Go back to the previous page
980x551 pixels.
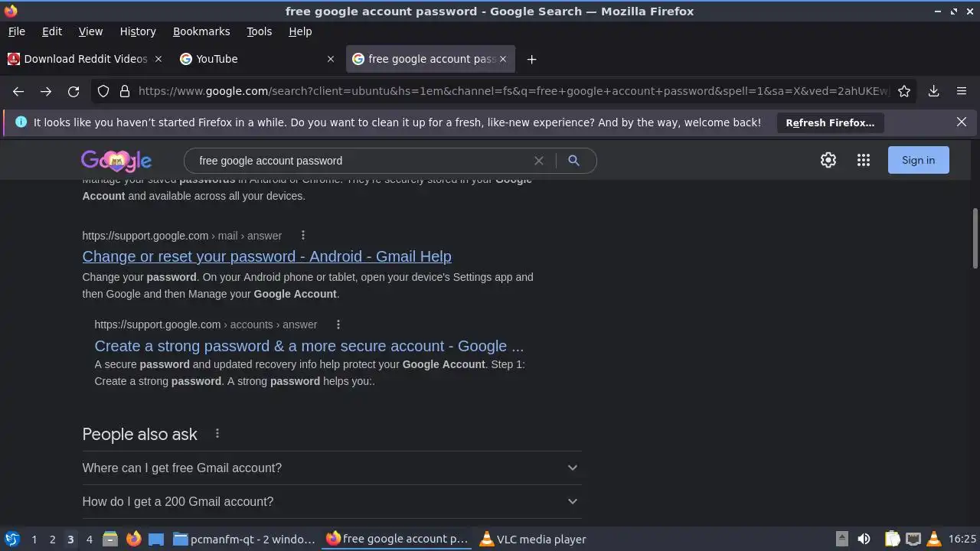(18, 91)
